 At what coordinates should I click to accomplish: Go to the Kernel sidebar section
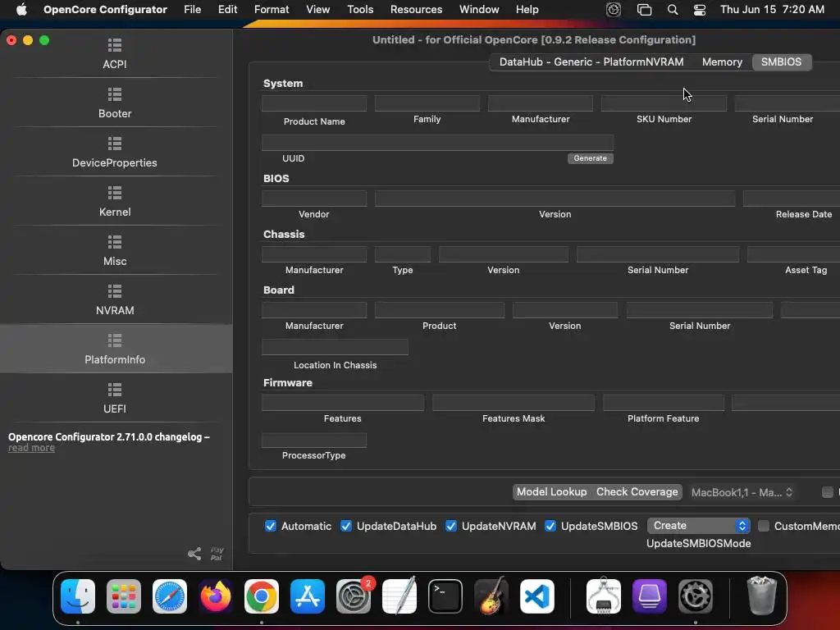click(x=115, y=202)
